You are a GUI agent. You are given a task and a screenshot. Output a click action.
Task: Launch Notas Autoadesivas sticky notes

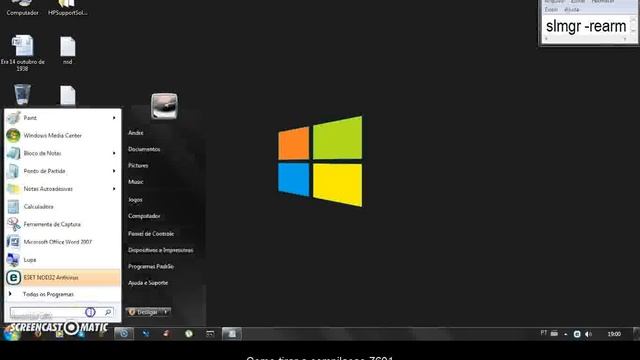(62, 189)
